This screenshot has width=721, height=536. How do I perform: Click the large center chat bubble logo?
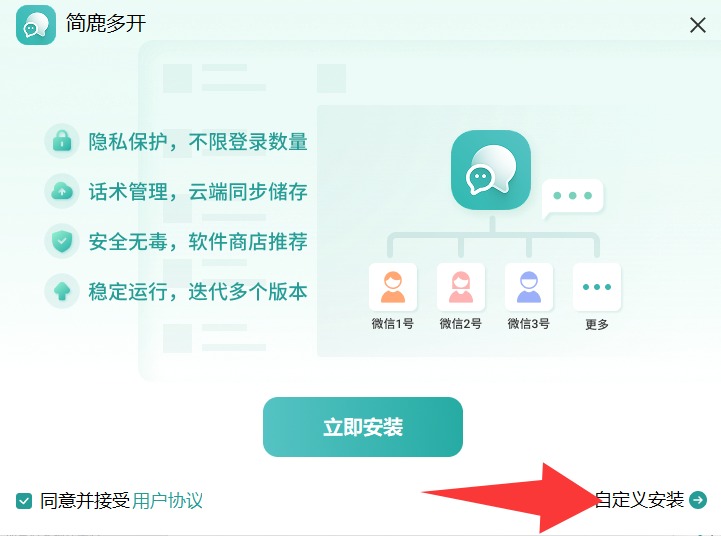click(x=491, y=170)
